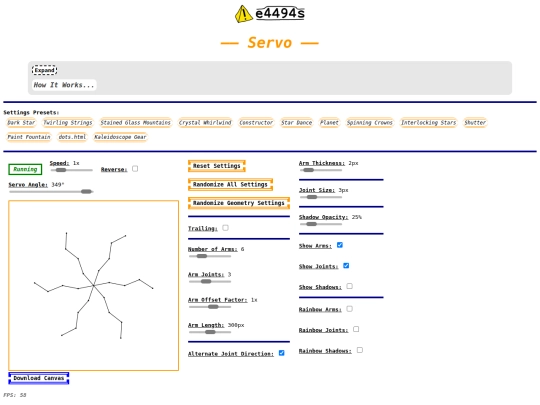Click the Number of Arms label
This screenshot has height=405, width=540.
(x=212, y=249)
